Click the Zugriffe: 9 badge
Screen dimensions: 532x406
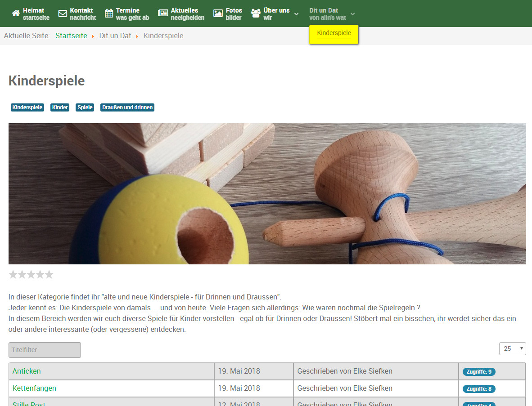point(479,372)
